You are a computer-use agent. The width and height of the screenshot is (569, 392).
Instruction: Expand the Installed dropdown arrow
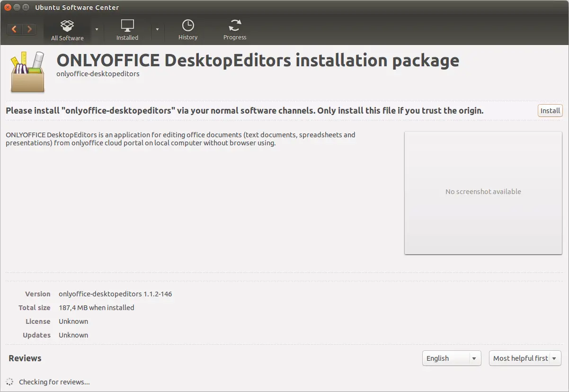pos(157,29)
